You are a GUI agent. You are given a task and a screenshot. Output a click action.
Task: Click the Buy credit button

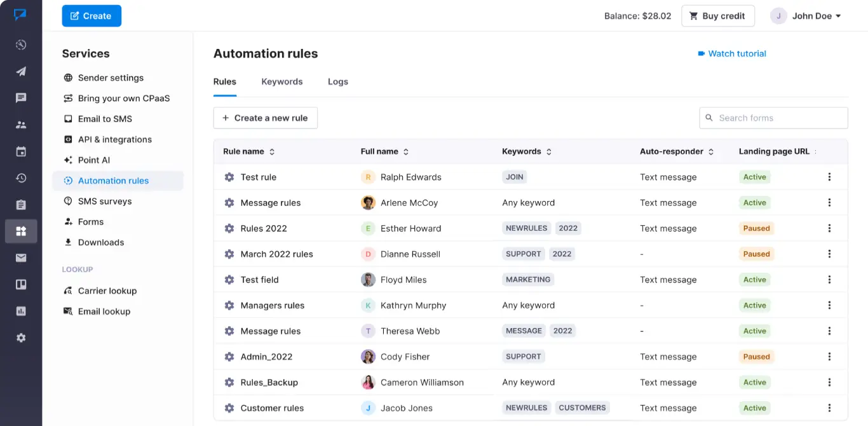click(x=717, y=16)
